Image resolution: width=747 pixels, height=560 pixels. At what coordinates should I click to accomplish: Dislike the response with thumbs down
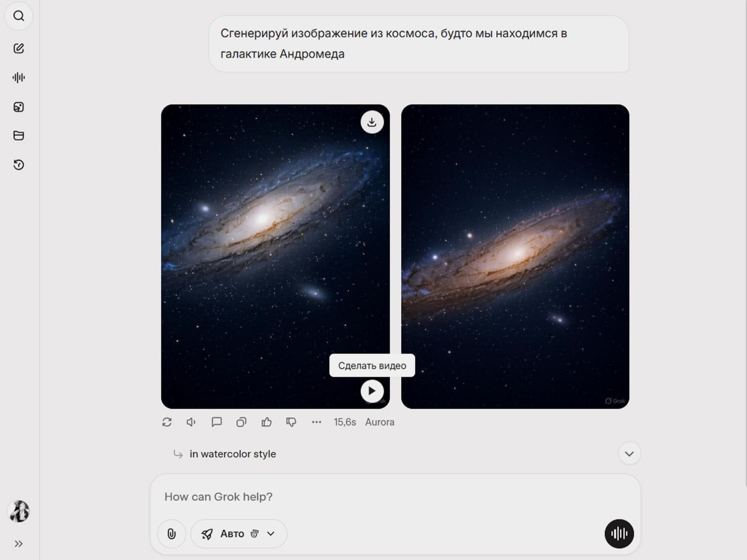point(291,422)
